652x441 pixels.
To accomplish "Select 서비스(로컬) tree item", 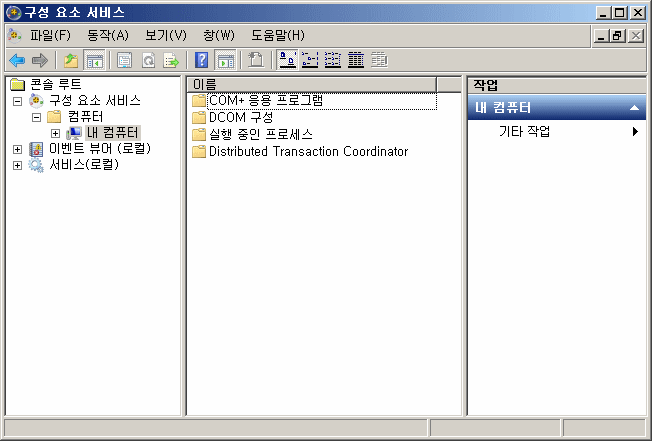I will 84,165.
